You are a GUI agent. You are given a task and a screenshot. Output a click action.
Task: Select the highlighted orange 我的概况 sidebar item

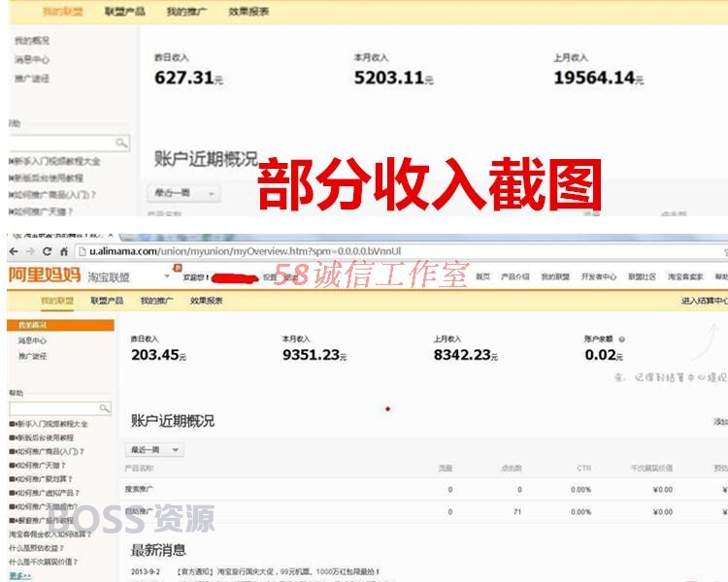[60, 325]
